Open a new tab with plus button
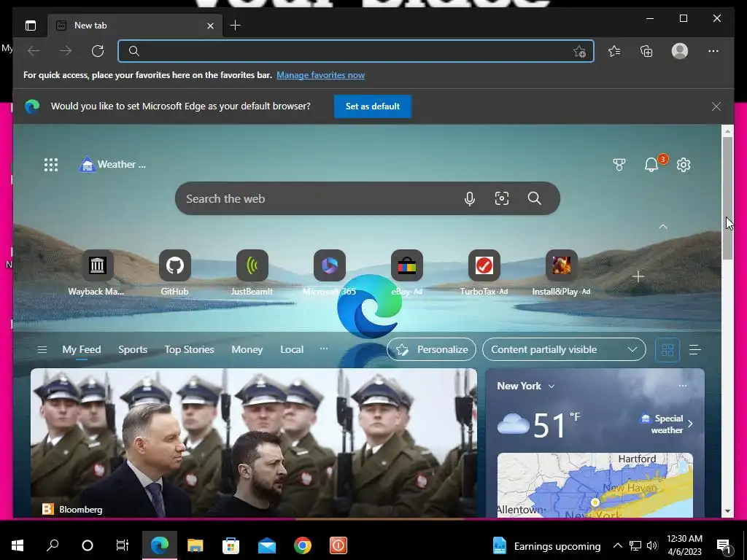This screenshot has height=560, width=747. pos(236,26)
